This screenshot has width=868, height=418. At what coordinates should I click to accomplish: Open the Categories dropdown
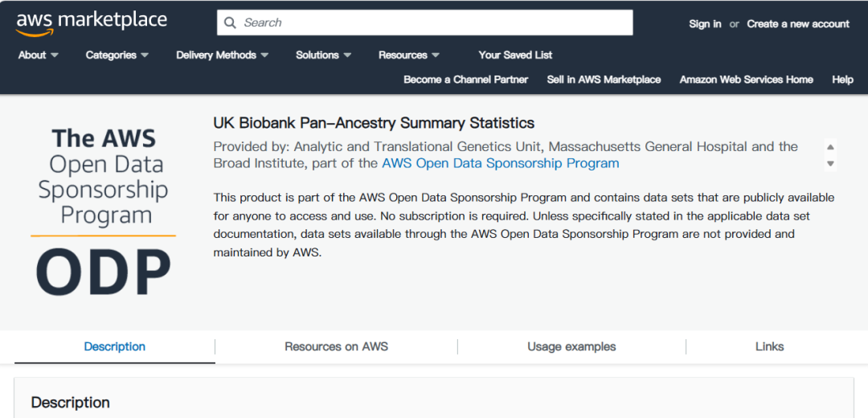coord(117,55)
